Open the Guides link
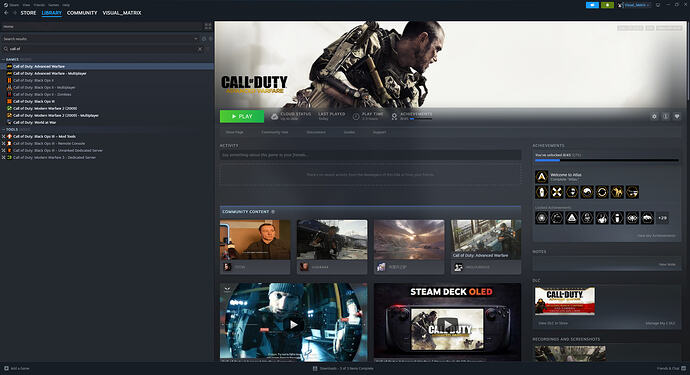Viewport: 690px width, 375px height. [349, 132]
